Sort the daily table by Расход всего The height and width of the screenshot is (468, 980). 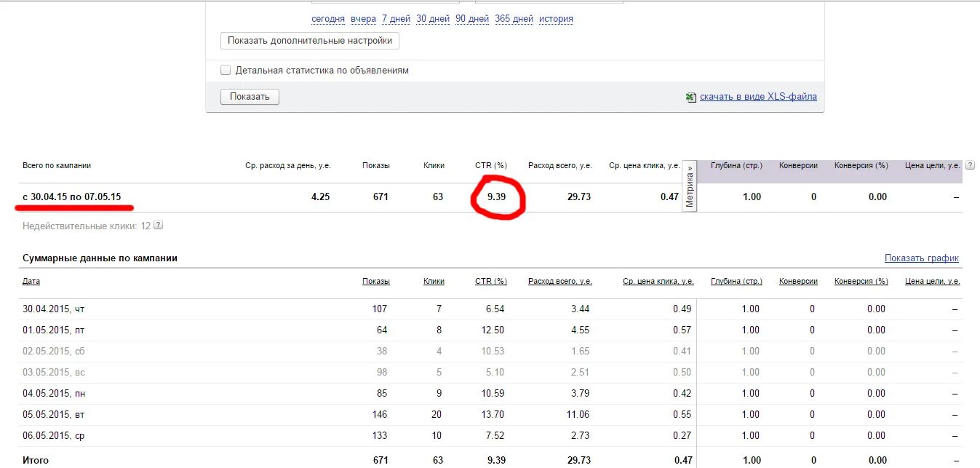pos(560,281)
